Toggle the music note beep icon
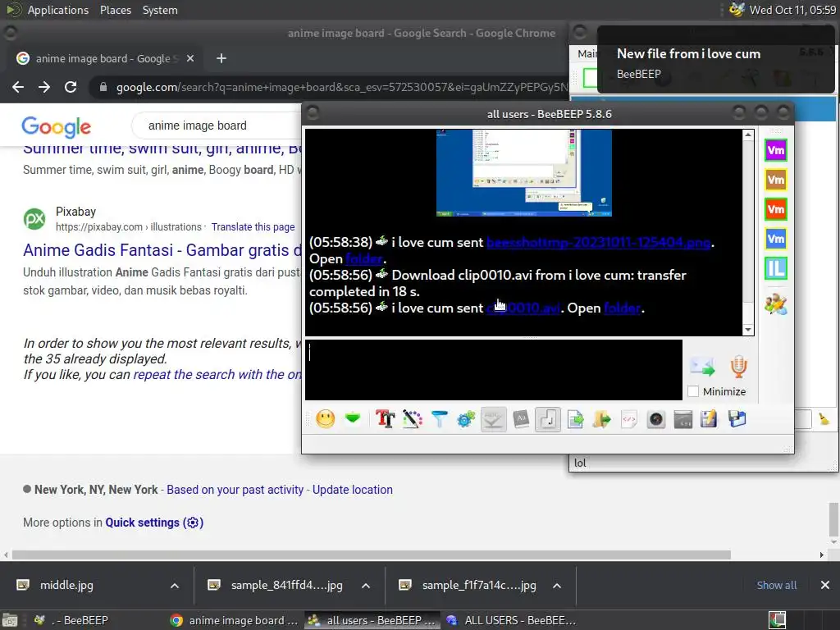 [548, 419]
